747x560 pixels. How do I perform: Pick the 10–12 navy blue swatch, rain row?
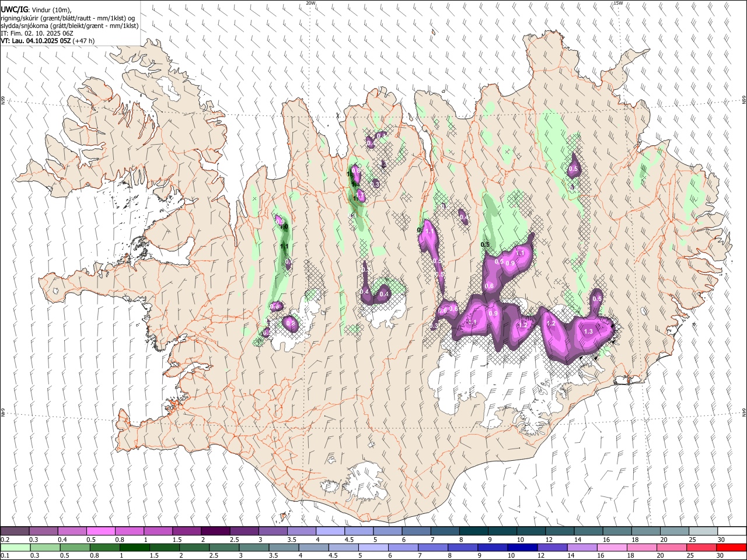tap(522, 547)
